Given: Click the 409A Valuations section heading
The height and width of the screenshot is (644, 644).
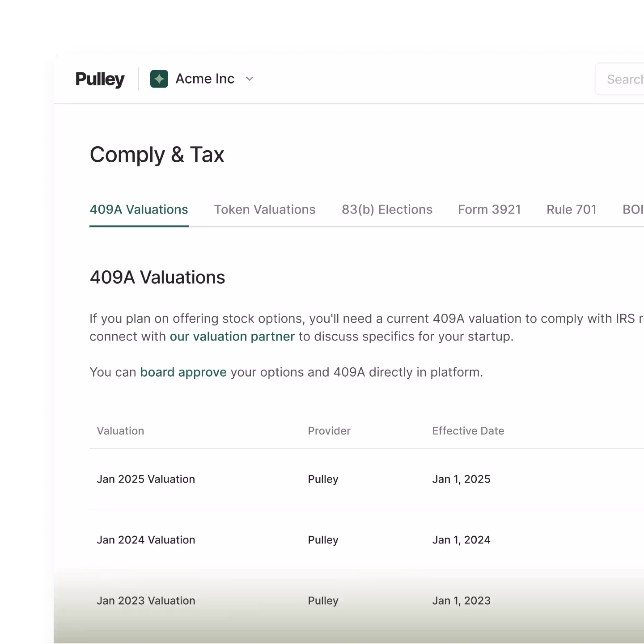Looking at the screenshot, I should pyautogui.click(x=157, y=278).
